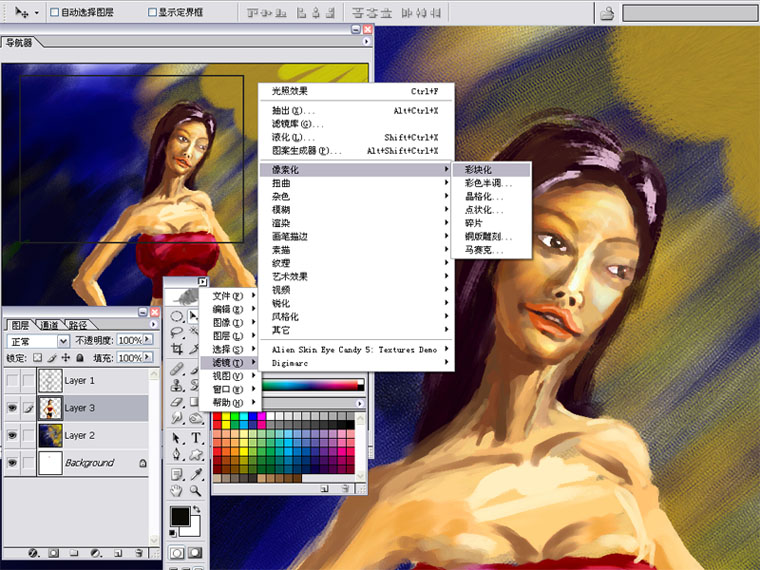Show Layer 1 visibility box
This screenshot has height=570, width=760.
(12, 380)
